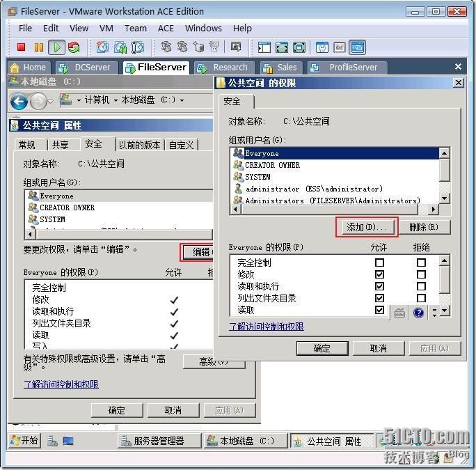Viewport: 476px width, 470px height.
Task: Click the Revert to Snapshot icon
Action: [120, 47]
